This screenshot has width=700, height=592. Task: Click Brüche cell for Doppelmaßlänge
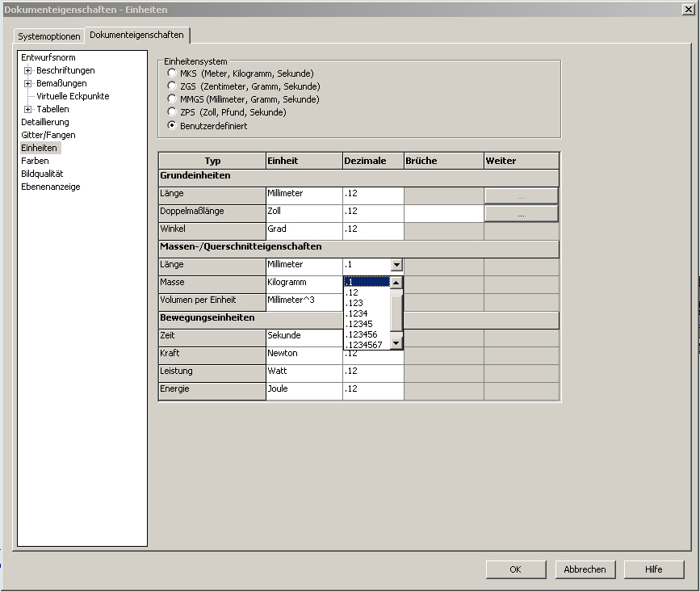(444, 214)
